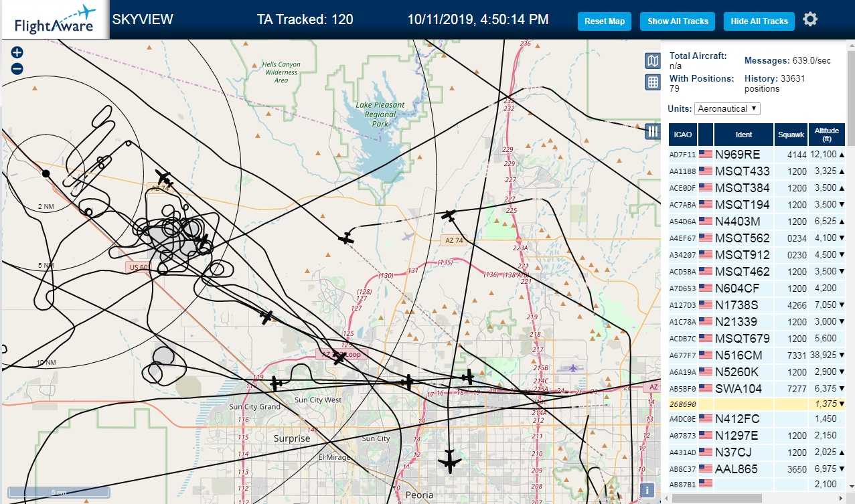Viewport: 855px width, 504px height.
Task: Toggle the grid overlay icon on map
Action: pos(653,82)
